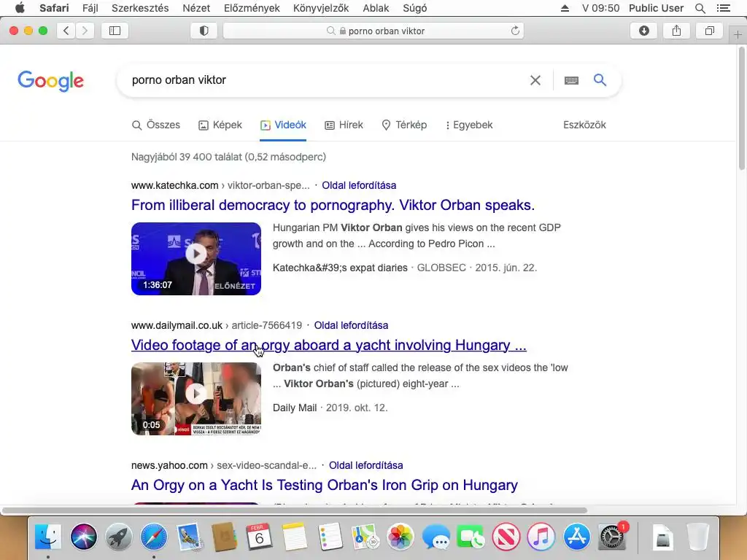Switch to the Összes results tab

[156, 125]
